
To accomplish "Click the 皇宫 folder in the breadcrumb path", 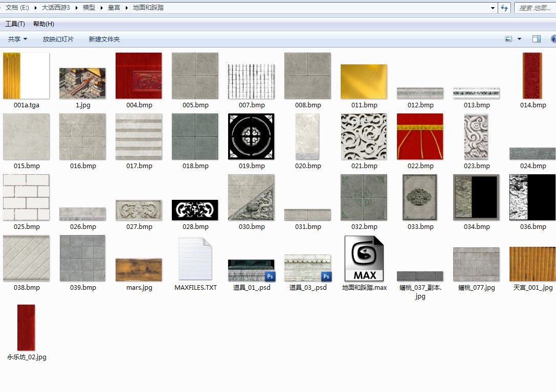I will click(114, 8).
